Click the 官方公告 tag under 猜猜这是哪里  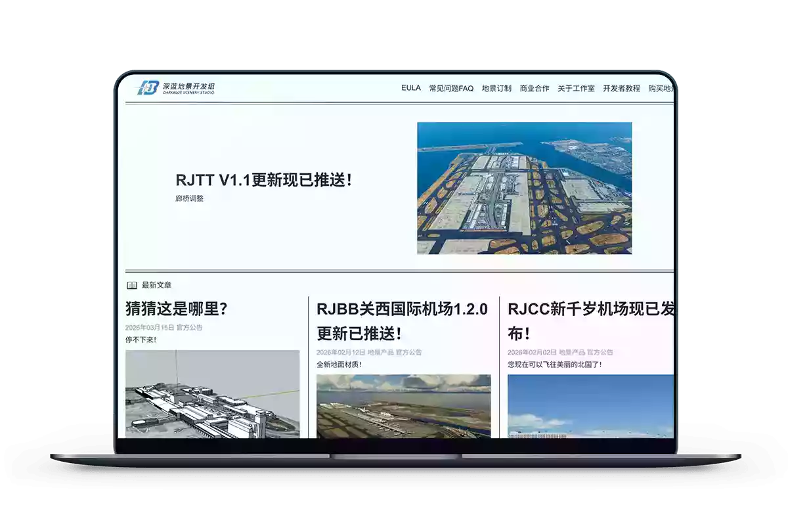(189, 328)
